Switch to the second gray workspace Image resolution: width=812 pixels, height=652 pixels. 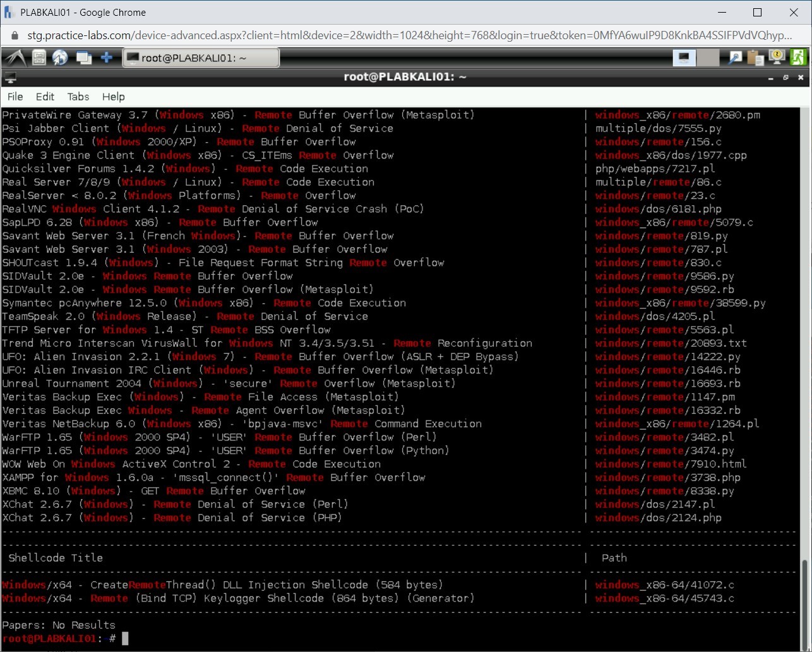[x=708, y=58]
